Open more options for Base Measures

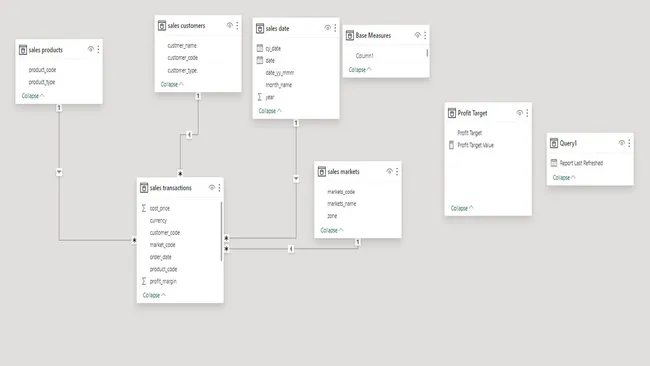[x=425, y=36]
